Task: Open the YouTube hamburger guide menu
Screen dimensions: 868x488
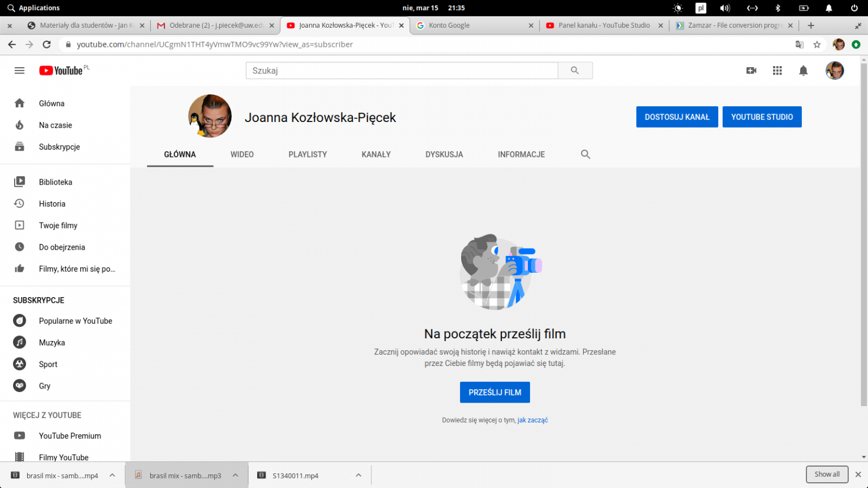Action: point(20,71)
